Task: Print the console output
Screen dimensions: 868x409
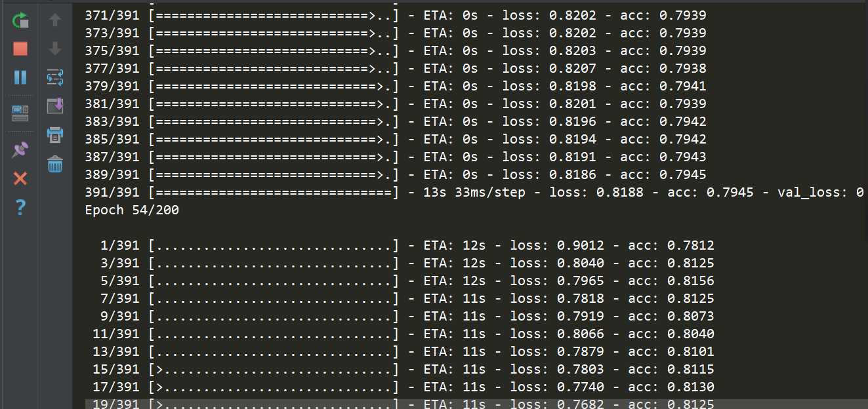Action: pyautogui.click(x=55, y=135)
